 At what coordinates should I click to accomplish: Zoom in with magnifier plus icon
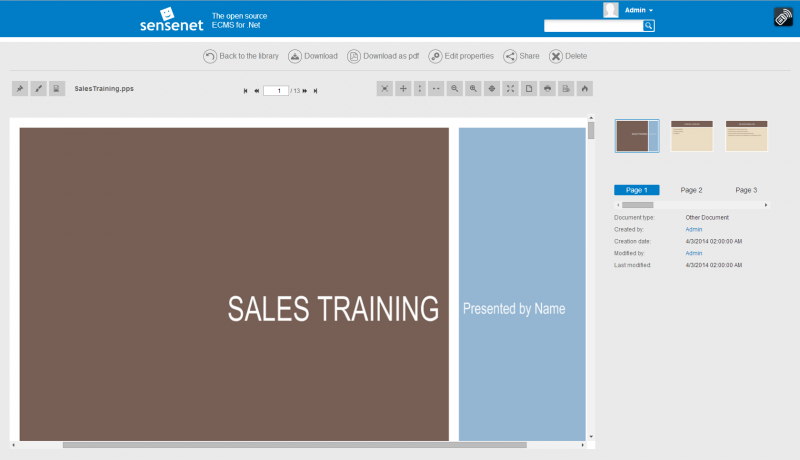tap(473, 89)
